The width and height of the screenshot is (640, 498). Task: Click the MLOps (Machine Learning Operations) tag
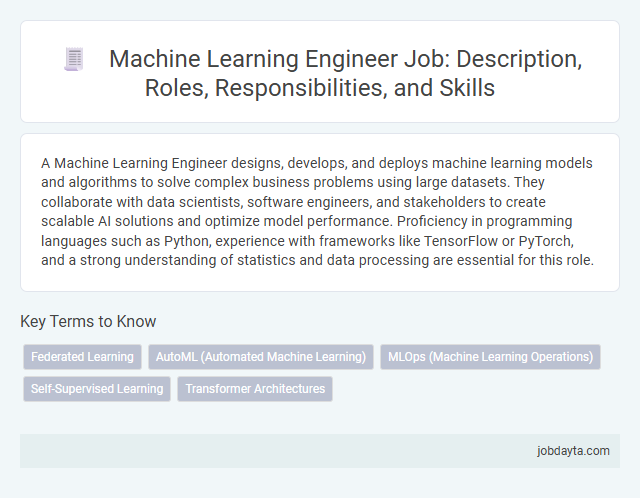(490, 357)
